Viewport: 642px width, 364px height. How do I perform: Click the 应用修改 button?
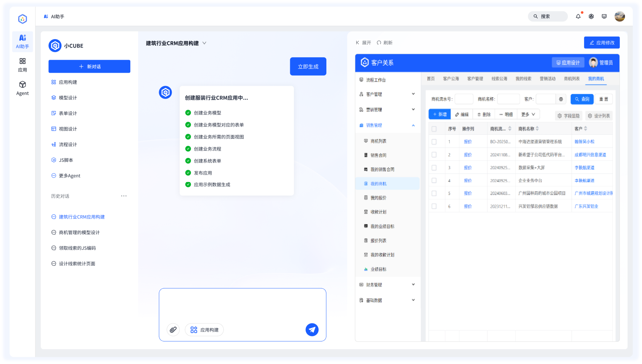[x=602, y=42]
